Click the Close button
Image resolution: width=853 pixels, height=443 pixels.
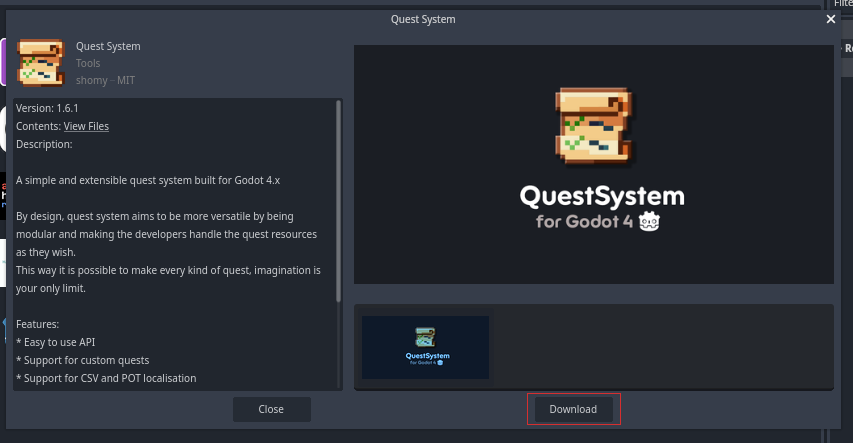pyautogui.click(x=271, y=409)
